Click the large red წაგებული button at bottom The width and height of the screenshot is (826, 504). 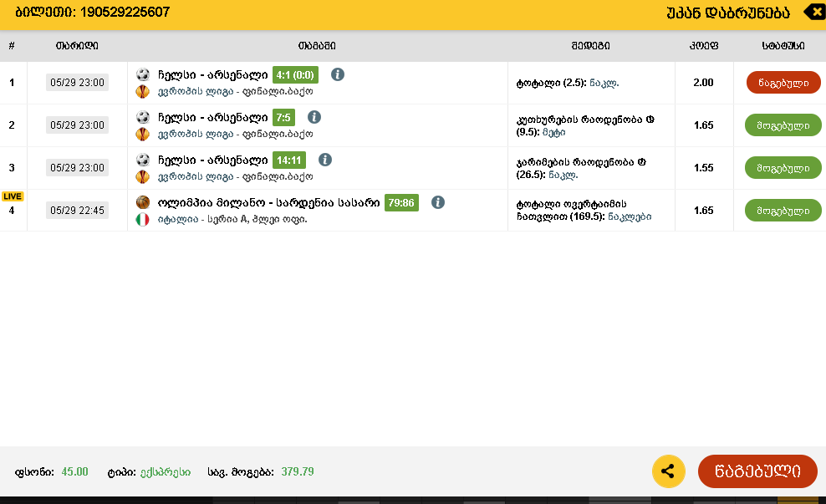757,471
